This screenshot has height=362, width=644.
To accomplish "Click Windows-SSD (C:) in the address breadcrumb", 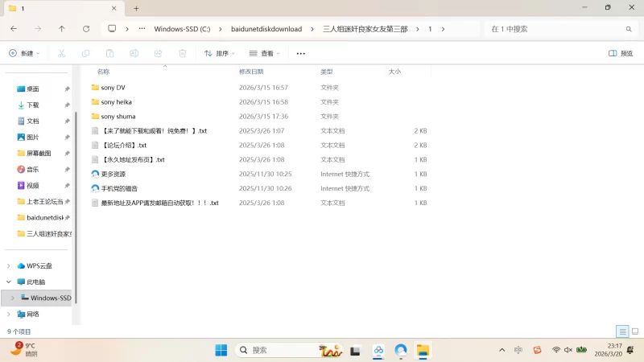I will click(x=182, y=28).
